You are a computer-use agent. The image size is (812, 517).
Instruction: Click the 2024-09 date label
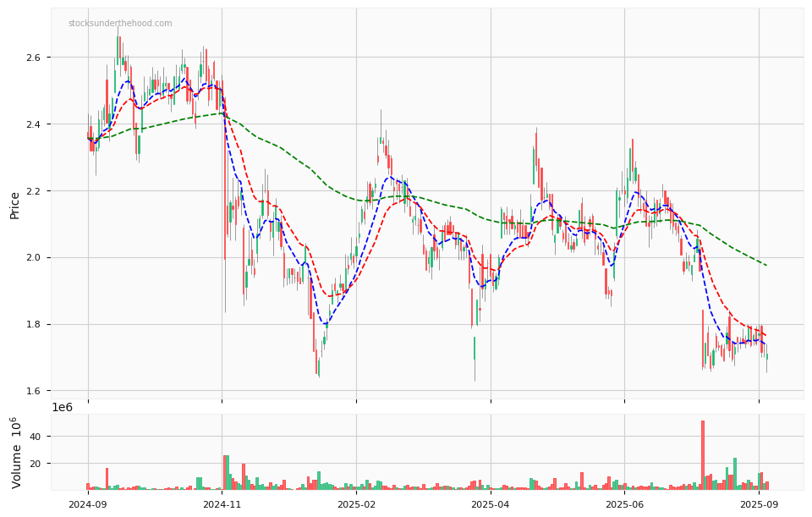[x=87, y=504]
